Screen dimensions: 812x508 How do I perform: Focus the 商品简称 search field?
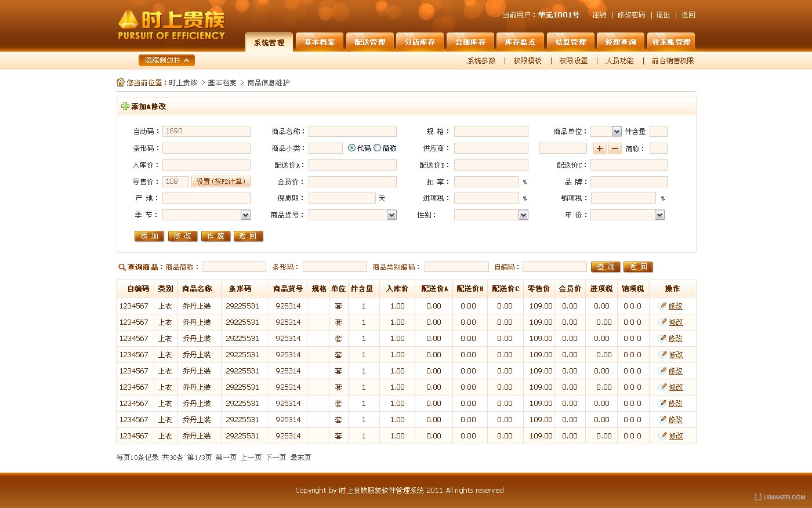point(234,267)
